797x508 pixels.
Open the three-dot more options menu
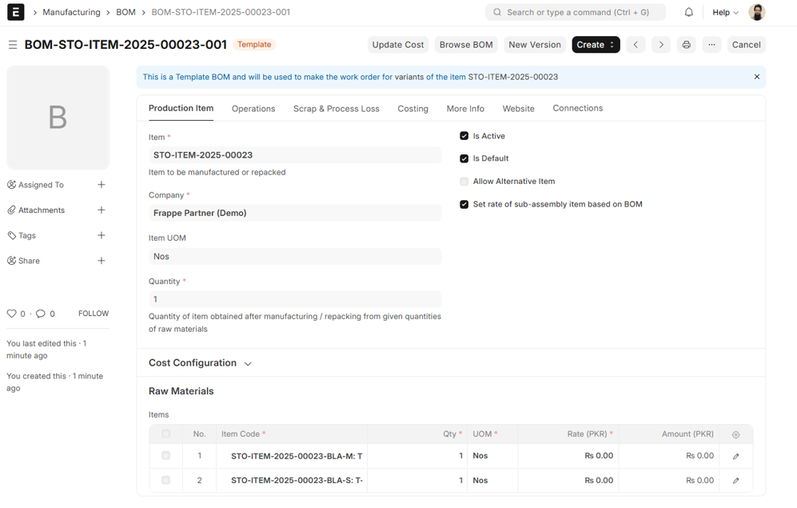pyautogui.click(x=711, y=45)
